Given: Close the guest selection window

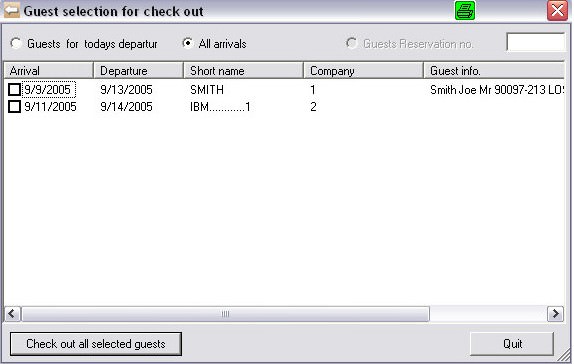Looking at the screenshot, I should (557, 10).
